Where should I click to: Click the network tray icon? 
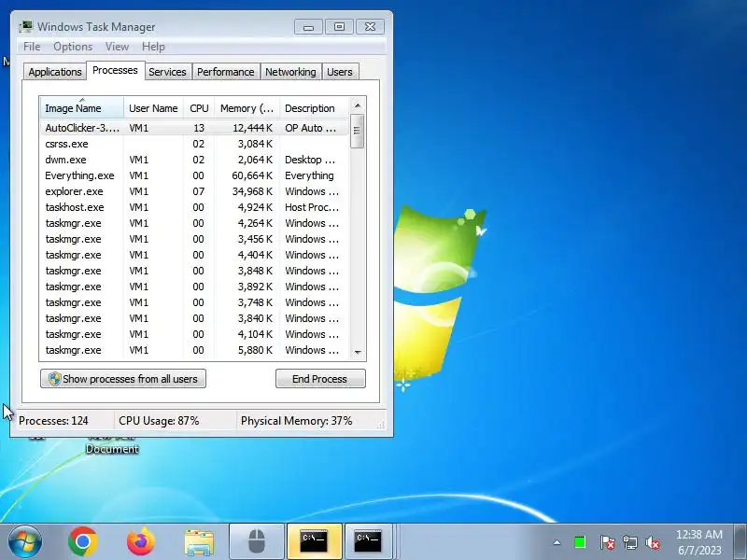tap(630, 542)
